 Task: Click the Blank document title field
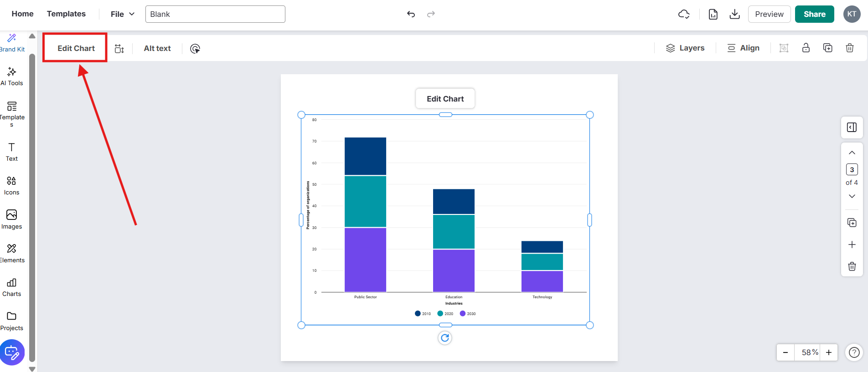tap(215, 14)
